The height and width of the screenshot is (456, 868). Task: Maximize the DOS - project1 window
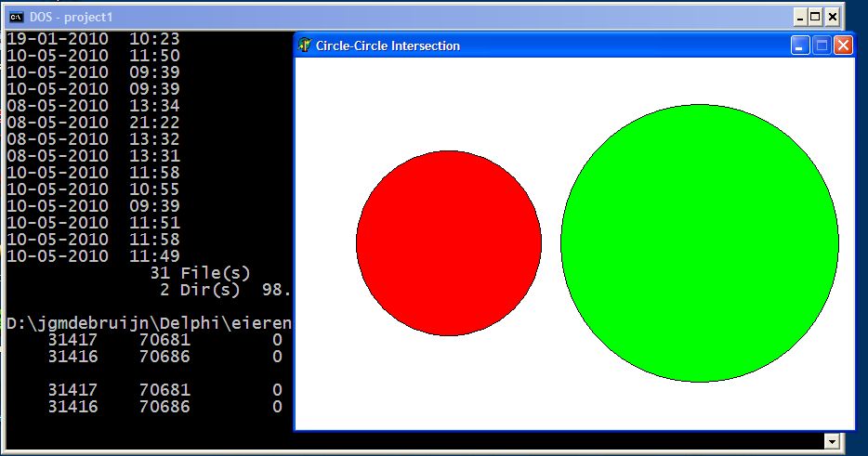tap(816, 17)
